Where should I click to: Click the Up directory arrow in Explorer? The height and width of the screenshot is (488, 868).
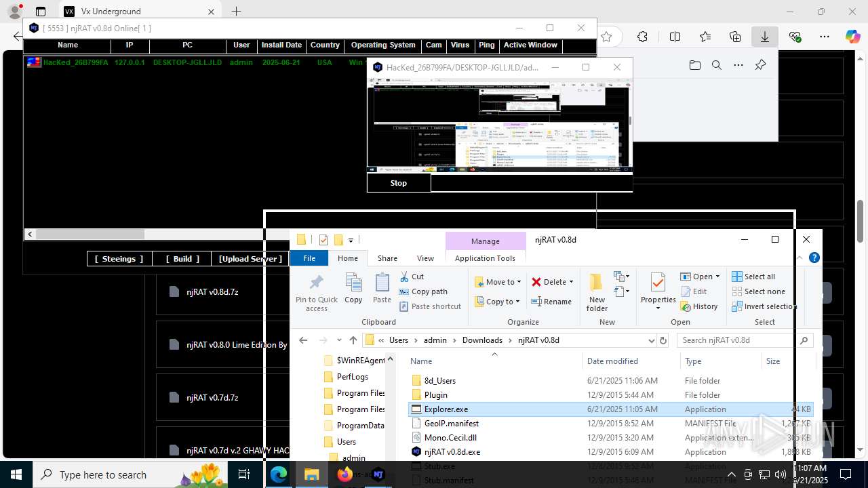click(353, 340)
